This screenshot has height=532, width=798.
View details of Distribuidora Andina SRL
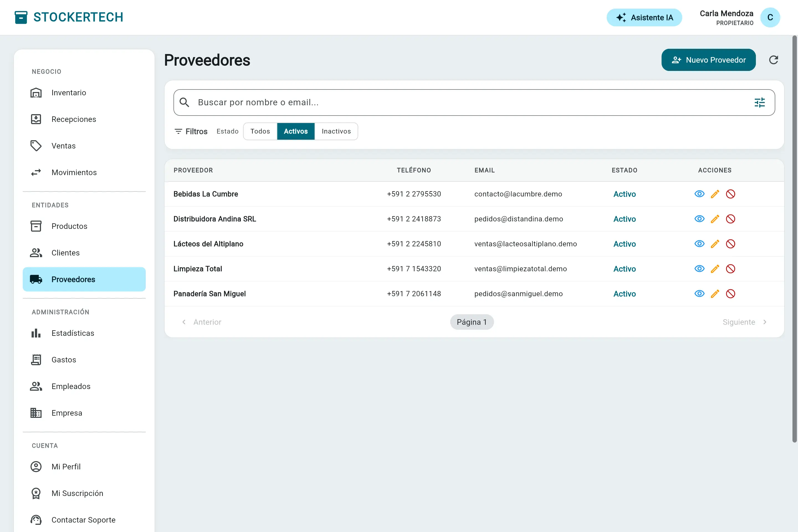point(699,219)
